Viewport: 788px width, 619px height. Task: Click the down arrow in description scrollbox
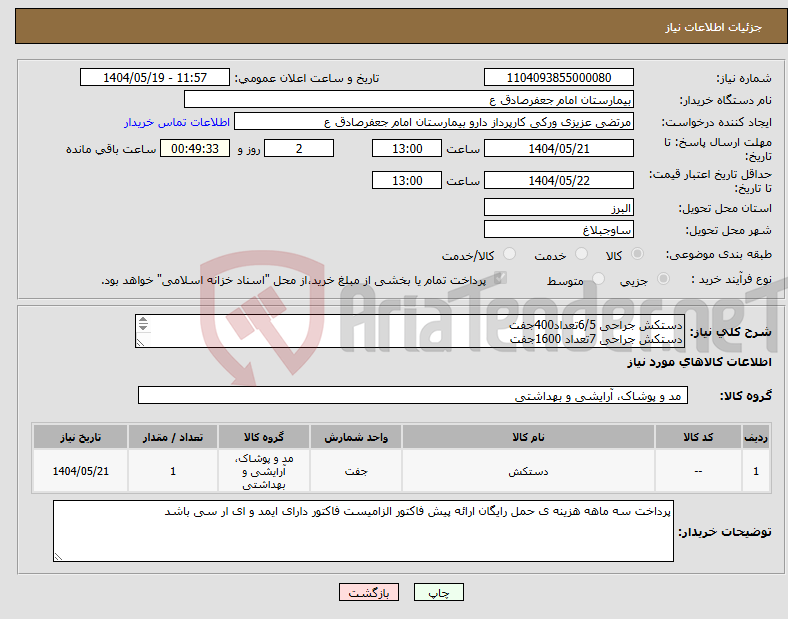143,327
